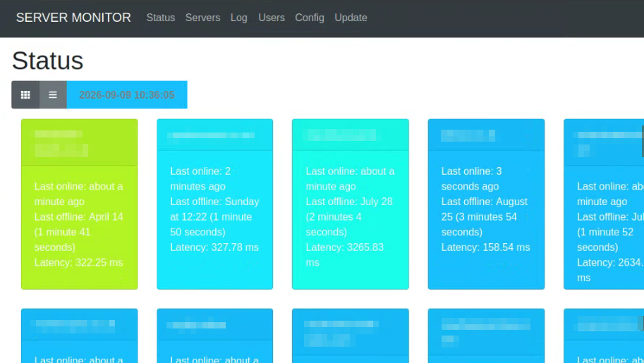Viewport: 644px width, 363px height.
Task: Open the Status menu item
Action: (161, 18)
